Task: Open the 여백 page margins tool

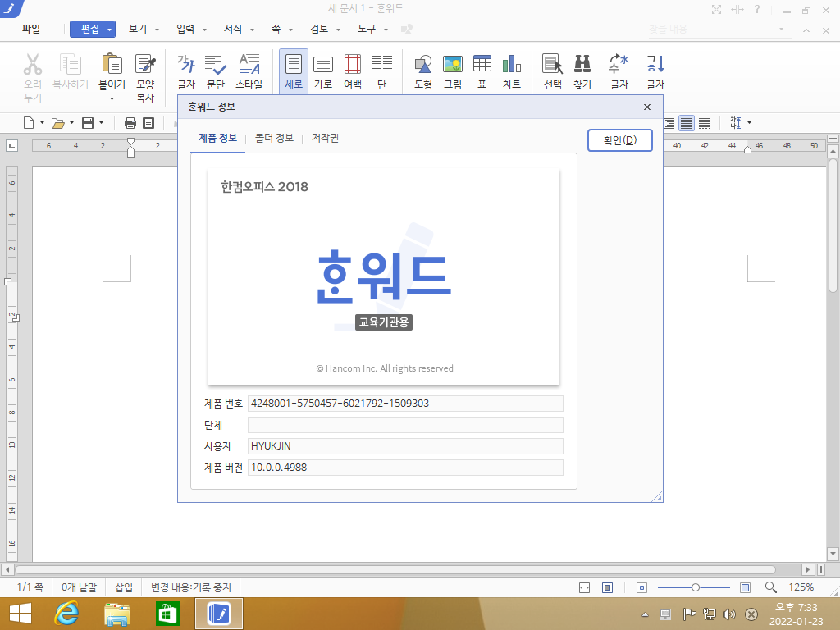Action: point(353,71)
